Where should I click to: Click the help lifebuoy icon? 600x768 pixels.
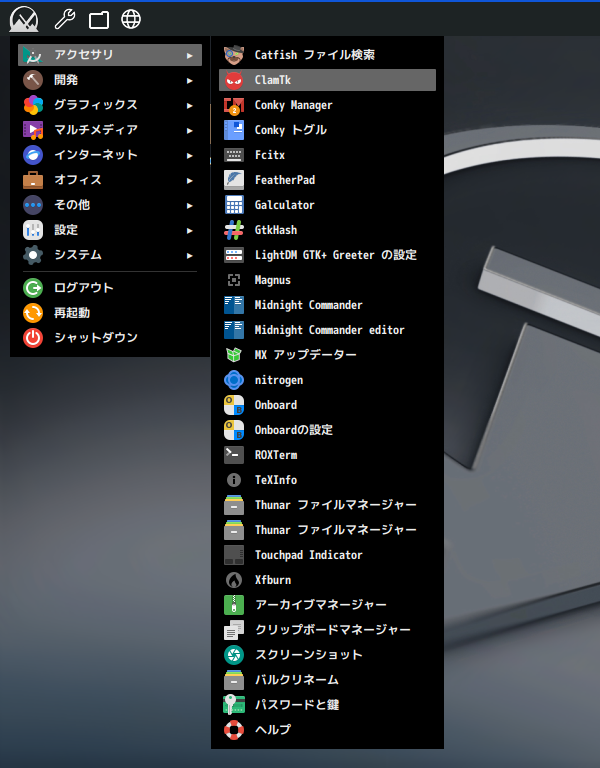tap(234, 729)
